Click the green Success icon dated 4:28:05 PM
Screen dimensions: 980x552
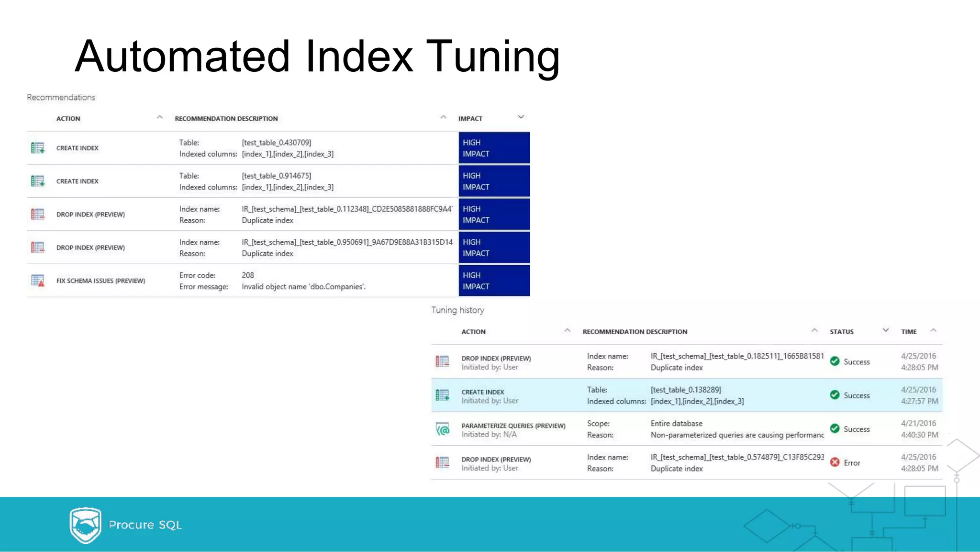point(835,361)
